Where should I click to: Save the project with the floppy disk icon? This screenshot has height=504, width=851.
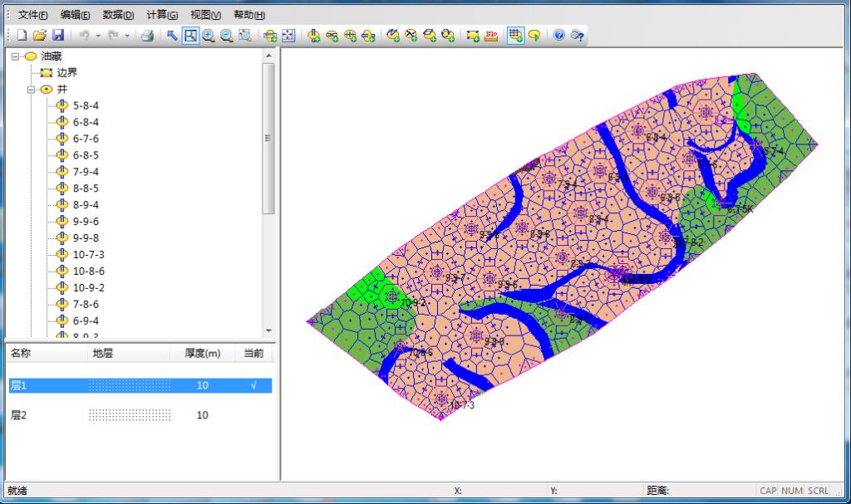pyautogui.click(x=58, y=35)
